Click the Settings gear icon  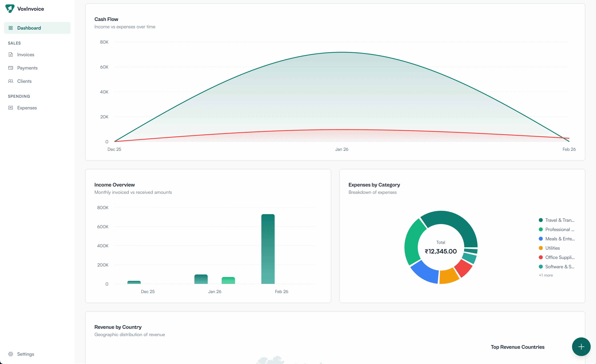pyautogui.click(x=11, y=354)
